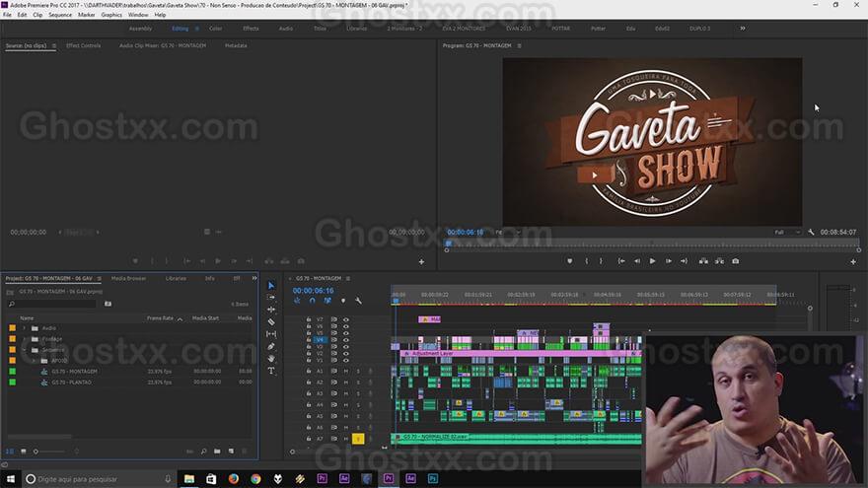This screenshot has width=868, height=488.
Task: Show overflow workspaces chevron
Action: 743,29
